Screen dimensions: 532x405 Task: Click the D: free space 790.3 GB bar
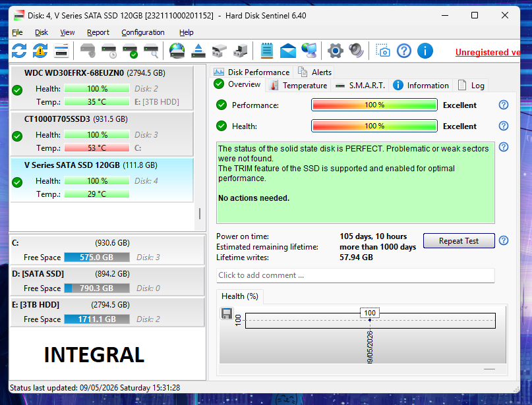point(97,288)
